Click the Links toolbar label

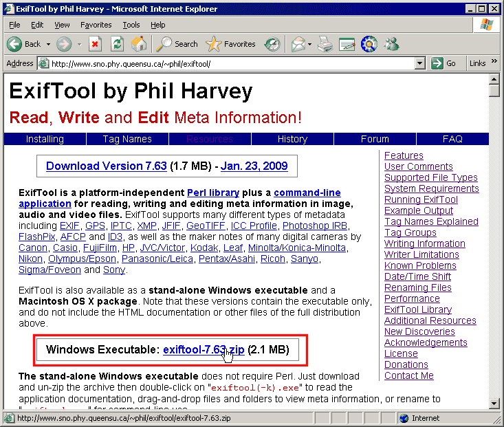[x=477, y=63]
